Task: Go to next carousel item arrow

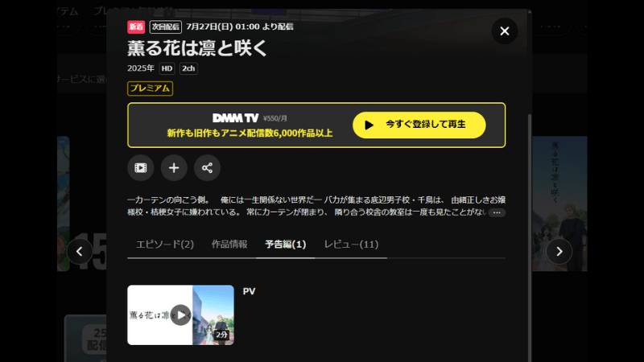Action: click(x=559, y=251)
